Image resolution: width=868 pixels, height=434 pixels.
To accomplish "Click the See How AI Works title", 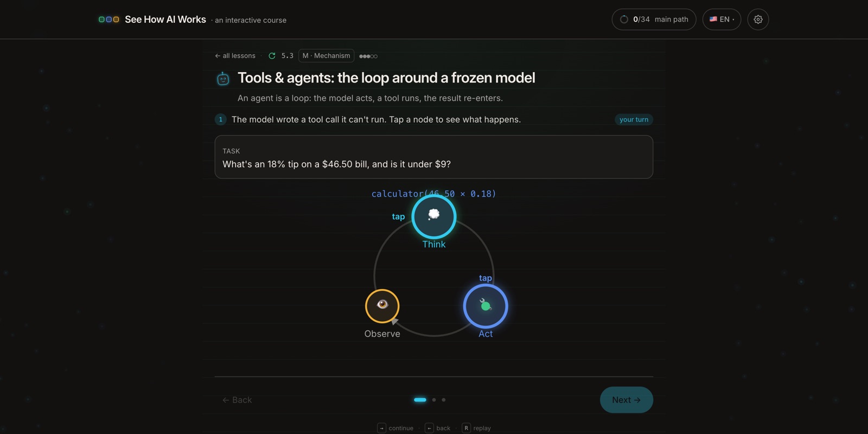I will coord(165,20).
